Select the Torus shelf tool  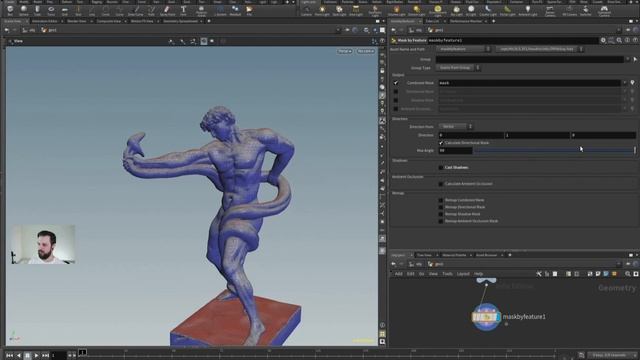[51, 10]
